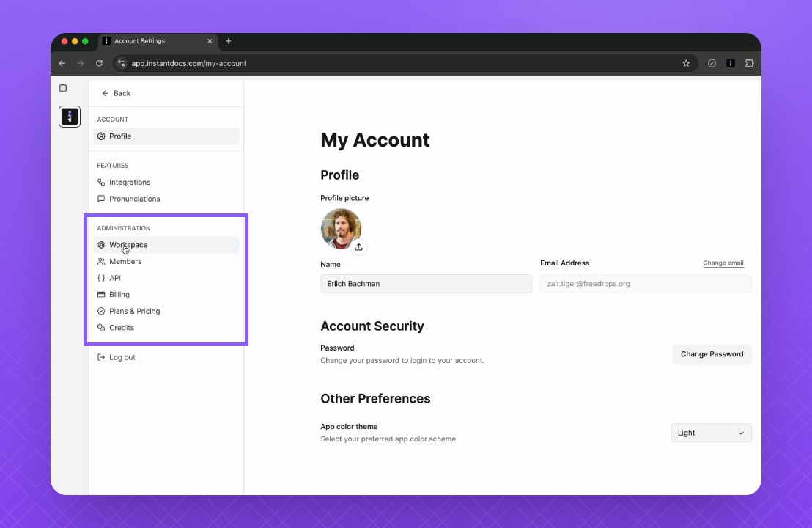The image size is (812, 528).
Task: Open Members administration page
Action: pyautogui.click(x=166, y=262)
